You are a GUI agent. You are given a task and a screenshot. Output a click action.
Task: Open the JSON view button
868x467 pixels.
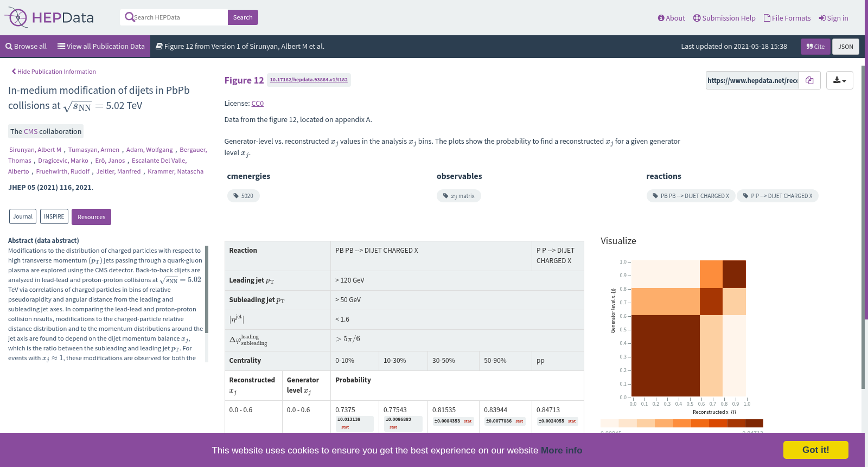[846, 47]
